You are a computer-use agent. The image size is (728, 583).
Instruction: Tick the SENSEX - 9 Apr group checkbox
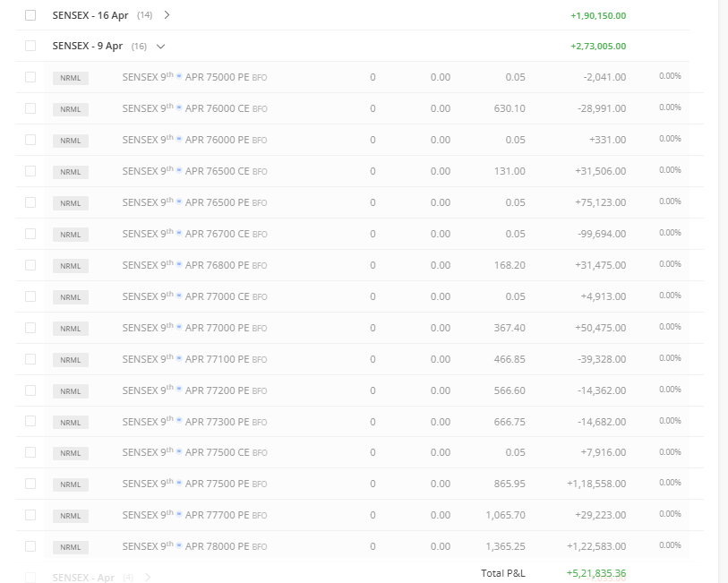[x=30, y=46]
